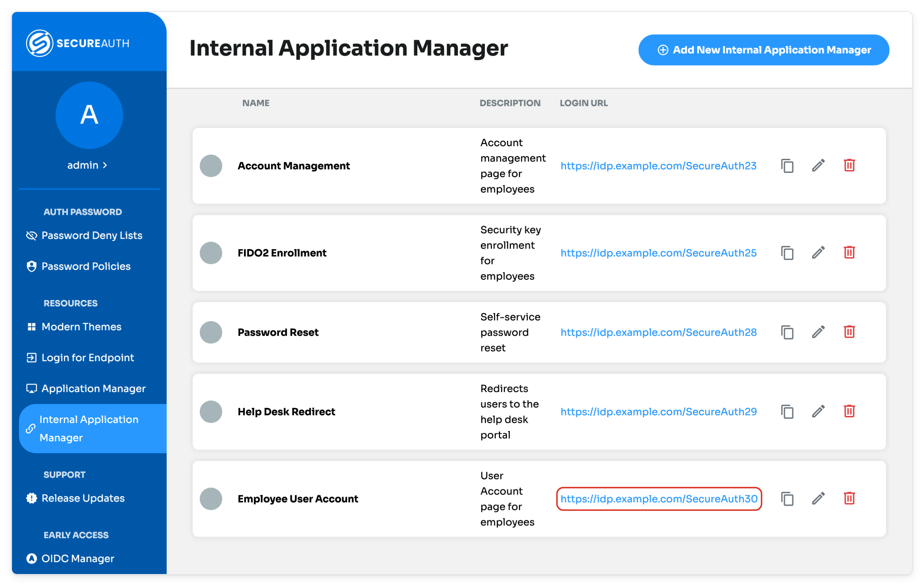Copy the Account Management login URL

[x=787, y=166]
